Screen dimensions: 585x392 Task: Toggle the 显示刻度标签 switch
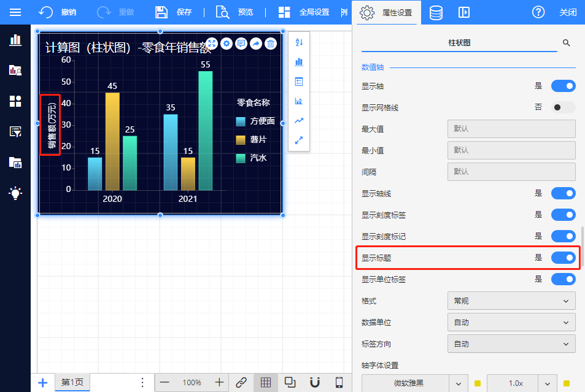point(563,215)
